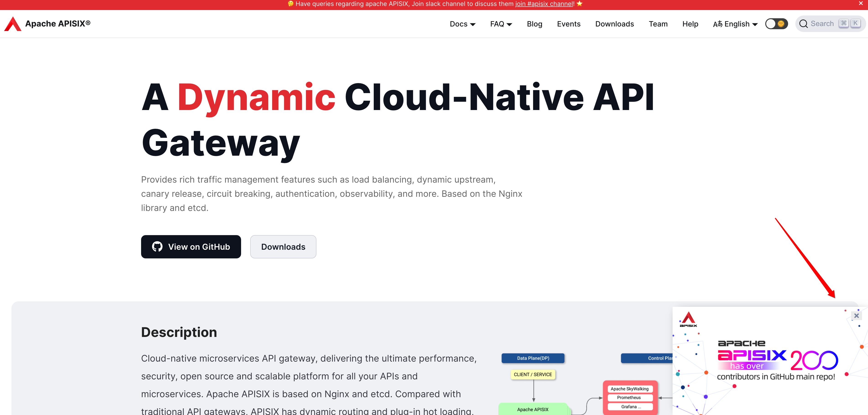Click the hero Downloads button
The width and height of the screenshot is (868, 415).
(283, 247)
